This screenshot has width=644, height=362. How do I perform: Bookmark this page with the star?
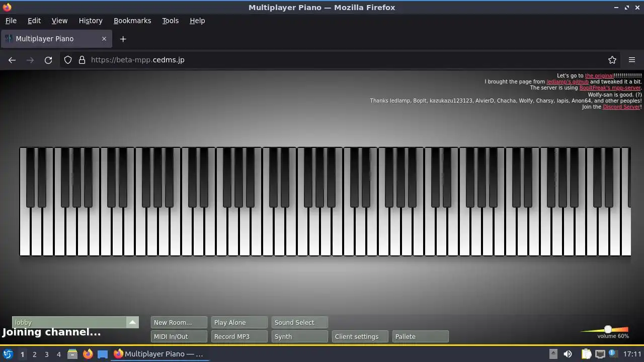(x=612, y=60)
